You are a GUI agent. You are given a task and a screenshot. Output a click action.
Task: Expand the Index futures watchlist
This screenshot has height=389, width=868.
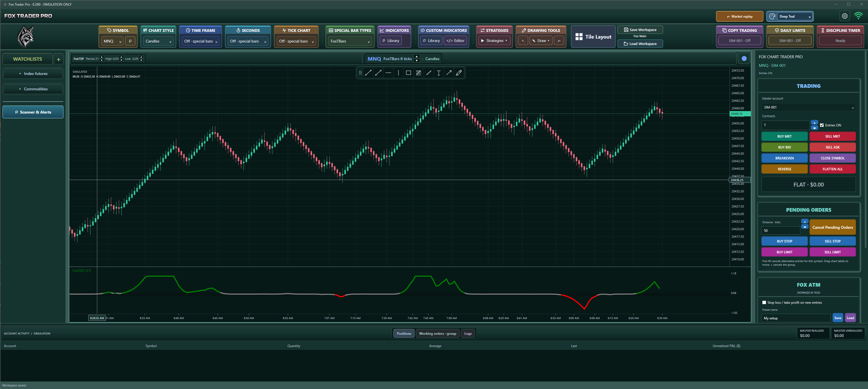pos(33,74)
